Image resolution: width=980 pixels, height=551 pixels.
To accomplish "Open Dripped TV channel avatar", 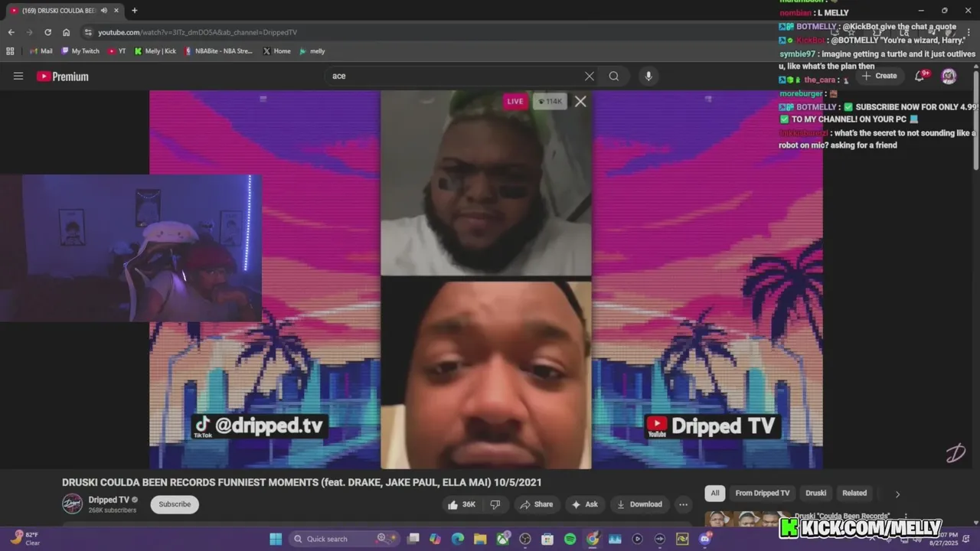I will pyautogui.click(x=72, y=504).
